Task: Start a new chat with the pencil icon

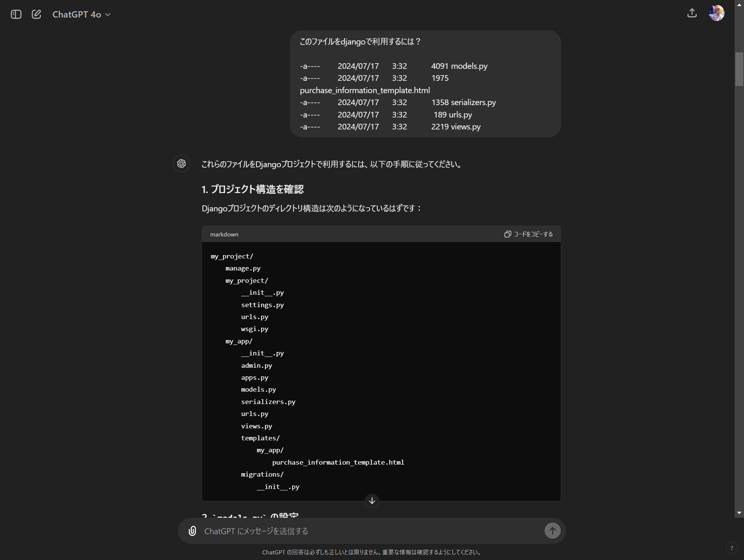Action: point(36,15)
